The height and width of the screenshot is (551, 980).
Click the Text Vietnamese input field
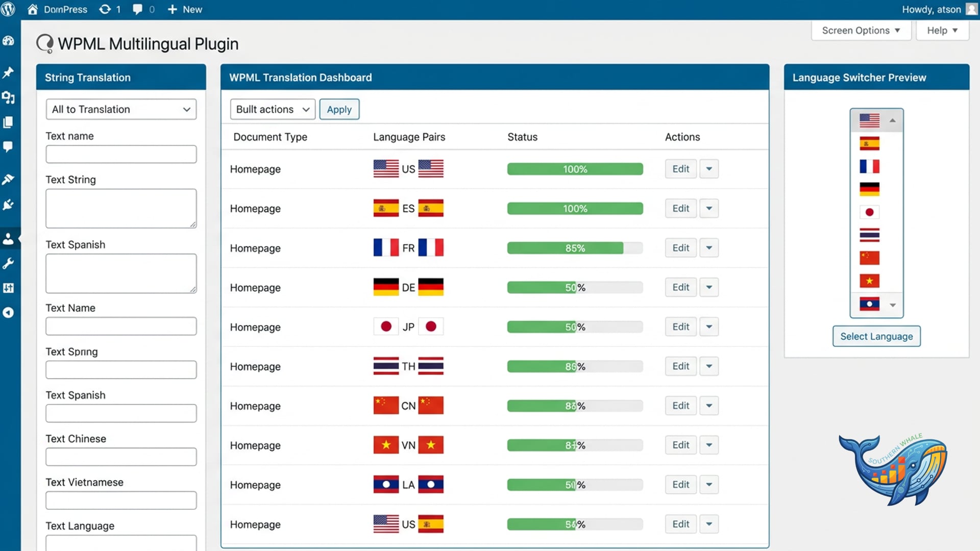click(x=121, y=500)
